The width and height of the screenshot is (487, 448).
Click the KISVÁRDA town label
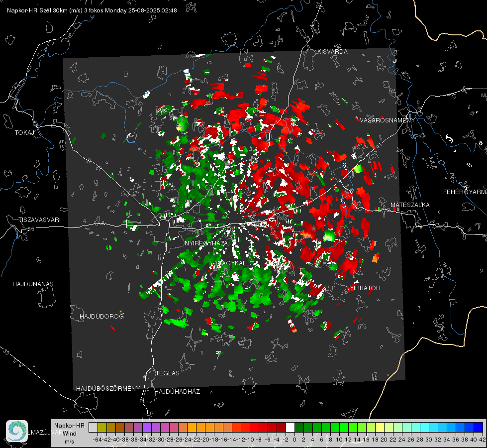tap(332, 52)
